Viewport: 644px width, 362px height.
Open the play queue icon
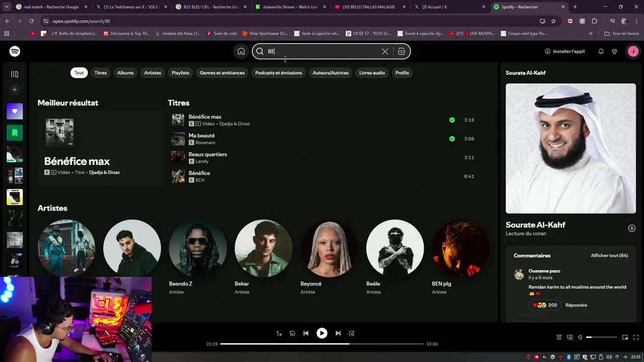(559, 337)
